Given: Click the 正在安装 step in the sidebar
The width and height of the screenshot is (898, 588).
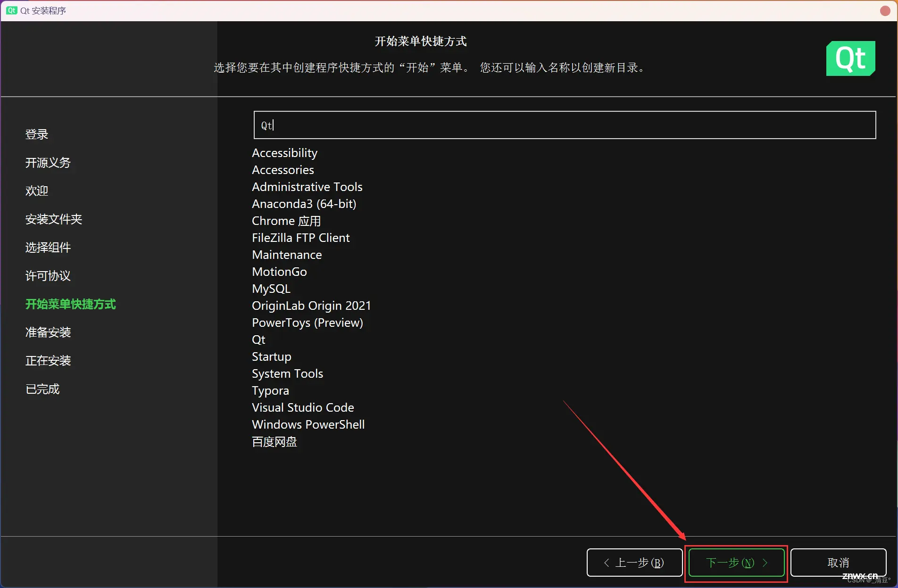Looking at the screenshot, I should coord(48,361).
